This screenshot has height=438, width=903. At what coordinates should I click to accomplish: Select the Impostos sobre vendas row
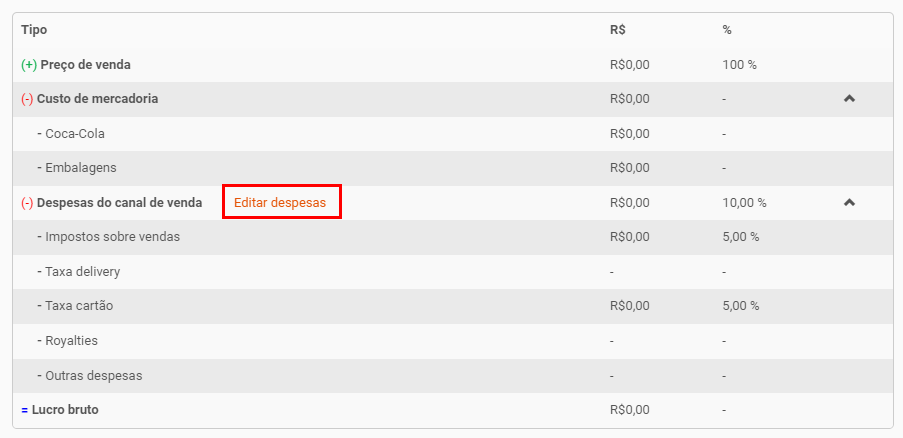(x=453, y=237)
